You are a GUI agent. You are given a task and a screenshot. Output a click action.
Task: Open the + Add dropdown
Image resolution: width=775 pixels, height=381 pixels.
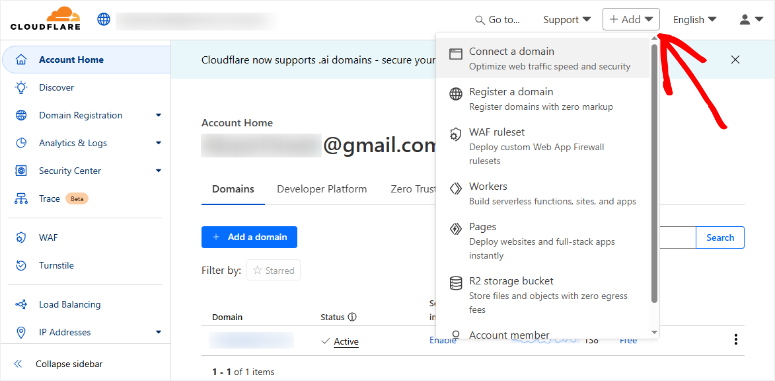pyautogui.click(x=631, y=20)
